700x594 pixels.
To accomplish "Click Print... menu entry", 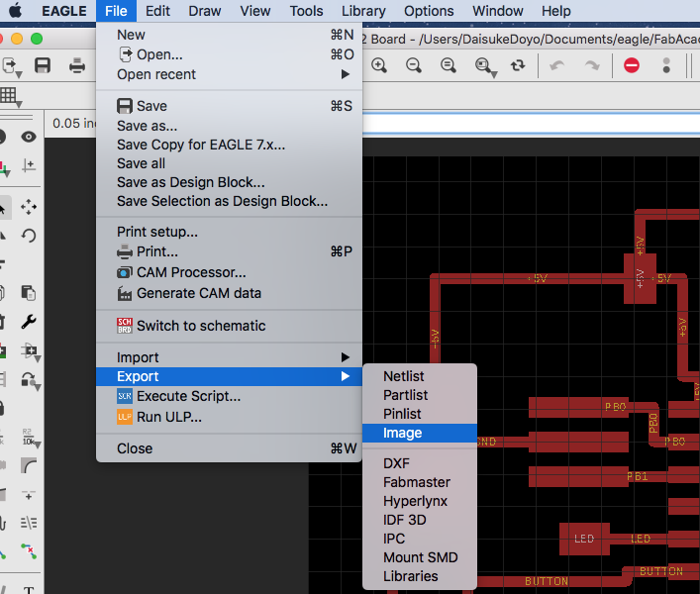I will (x=229, y=251).
